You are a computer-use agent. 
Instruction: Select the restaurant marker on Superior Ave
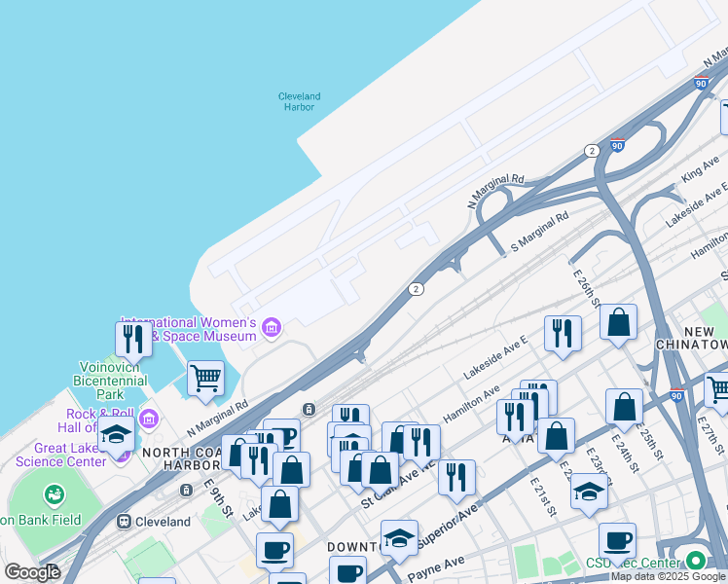pos(456,479)
